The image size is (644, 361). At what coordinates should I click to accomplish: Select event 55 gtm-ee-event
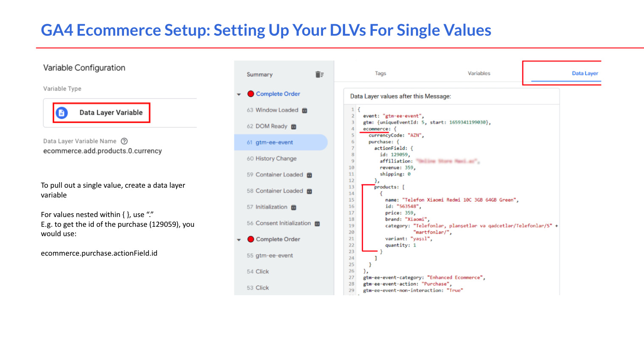point(270,255)
